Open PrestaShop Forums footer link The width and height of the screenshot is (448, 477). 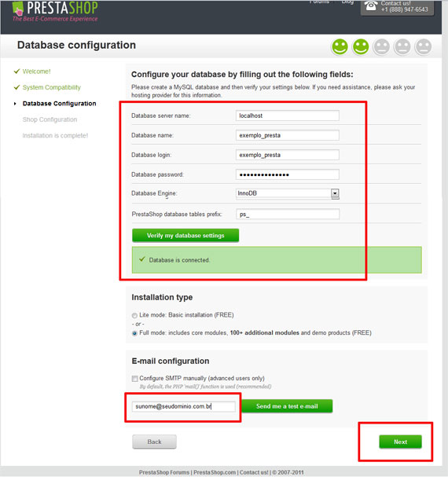pyautogui.click(x=164, y=472)
